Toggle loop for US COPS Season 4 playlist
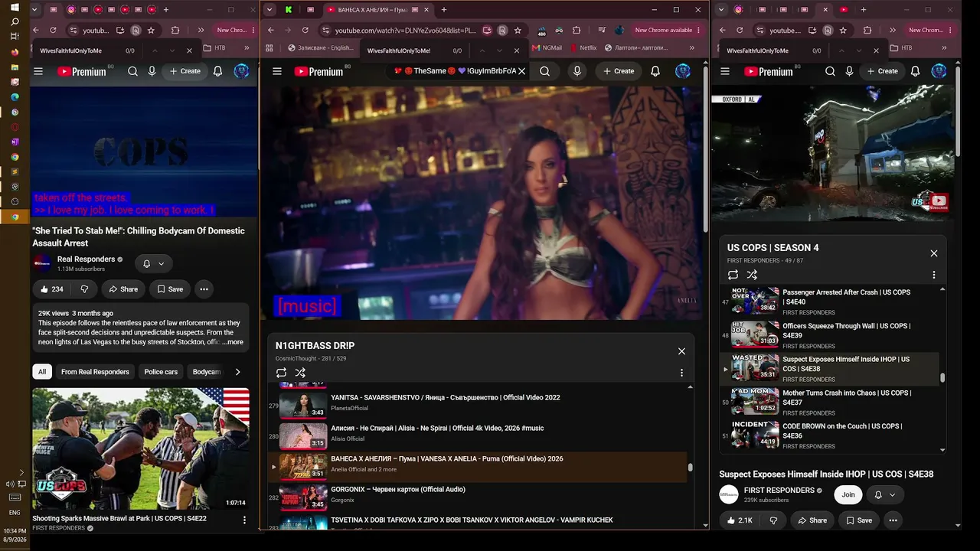 coord(733,275)
